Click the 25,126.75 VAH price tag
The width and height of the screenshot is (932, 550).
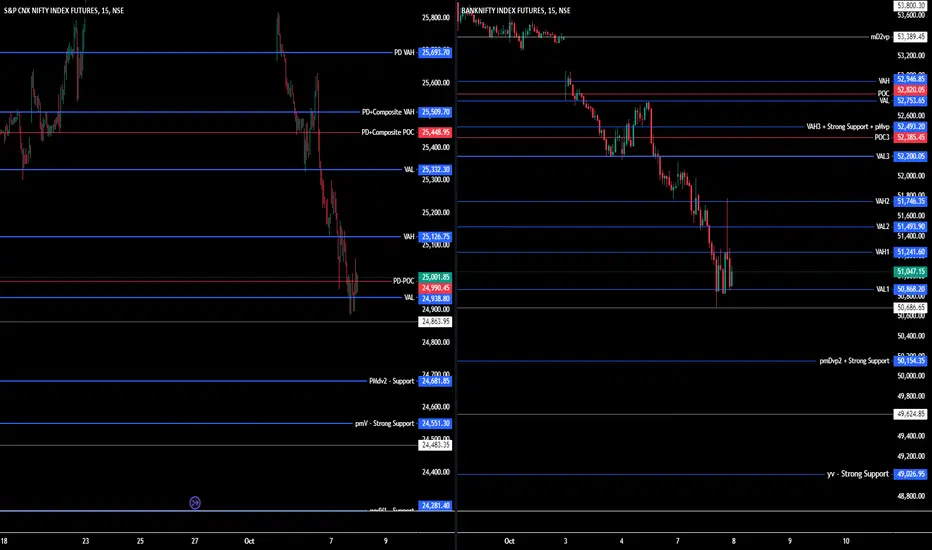(x=435, y=237)
